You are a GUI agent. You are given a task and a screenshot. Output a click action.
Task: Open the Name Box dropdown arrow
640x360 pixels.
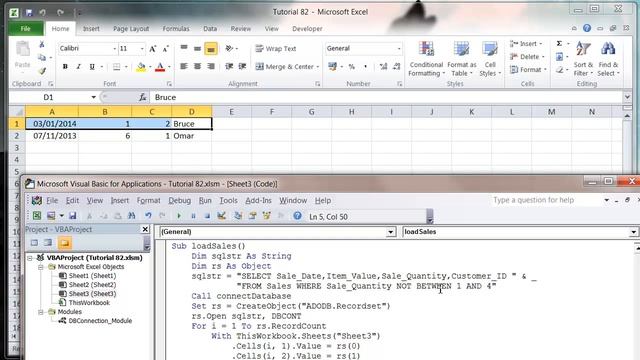93,97
